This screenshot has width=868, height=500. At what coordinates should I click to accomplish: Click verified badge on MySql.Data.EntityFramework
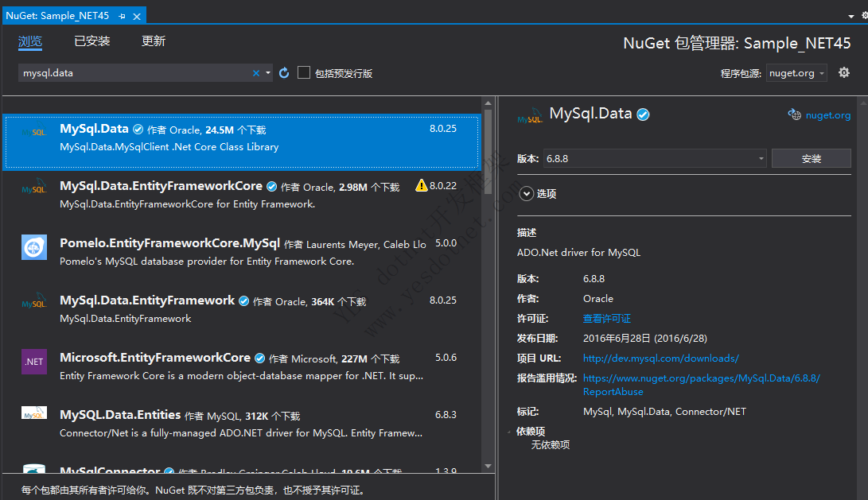click(243, 301)
